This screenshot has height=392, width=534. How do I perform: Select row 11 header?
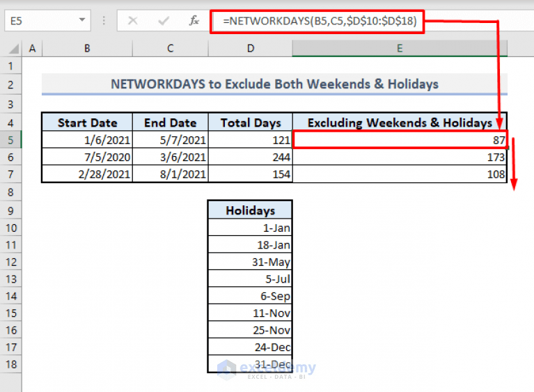point(10,245)
